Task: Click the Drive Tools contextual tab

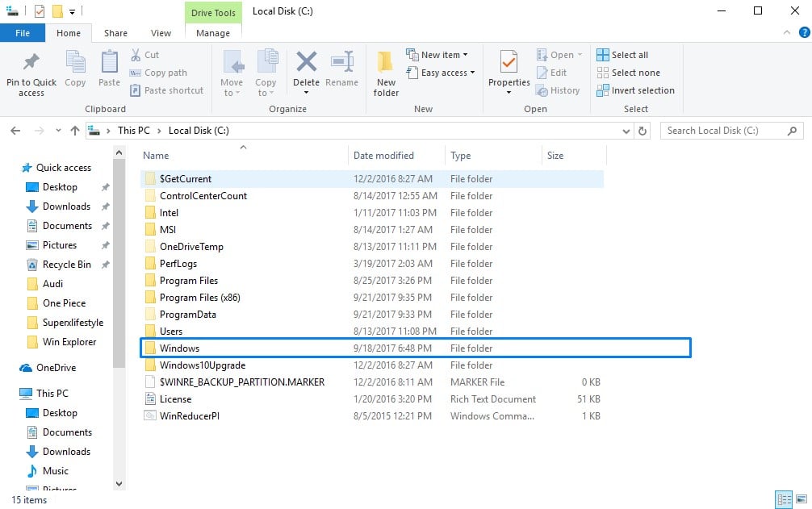Action: (213, 12)
